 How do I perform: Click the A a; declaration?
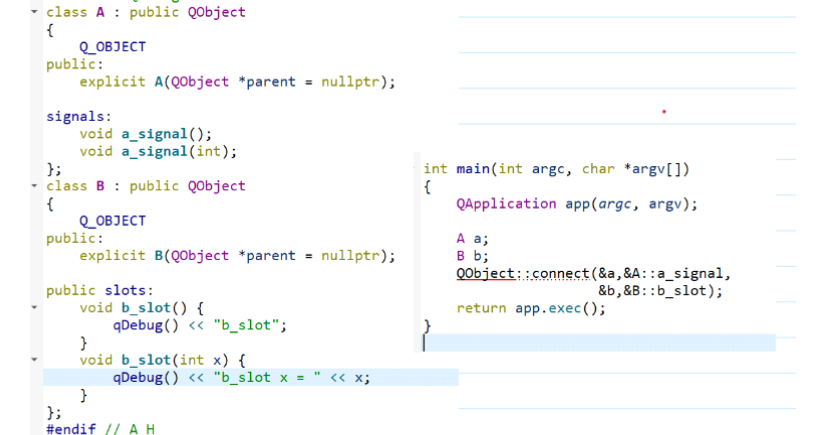coord(472,238)
